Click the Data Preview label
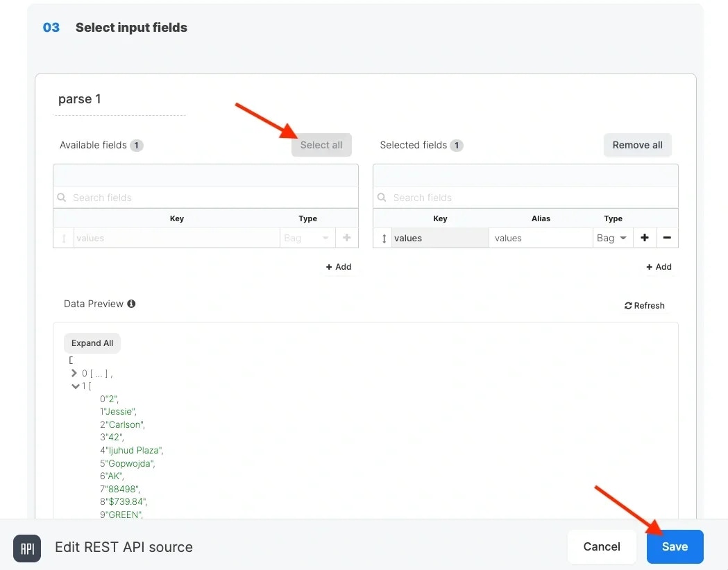The height and width of the screenshot is (570, 728). [93, 304]
